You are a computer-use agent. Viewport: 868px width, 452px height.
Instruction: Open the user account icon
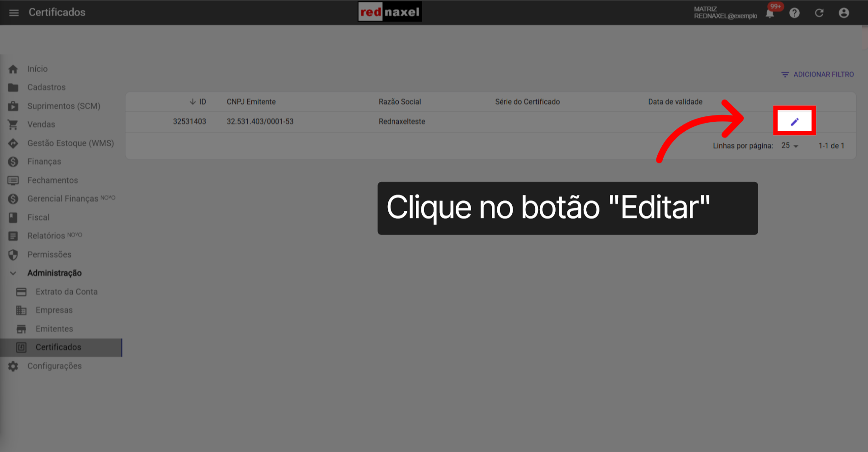pos(844,13)
